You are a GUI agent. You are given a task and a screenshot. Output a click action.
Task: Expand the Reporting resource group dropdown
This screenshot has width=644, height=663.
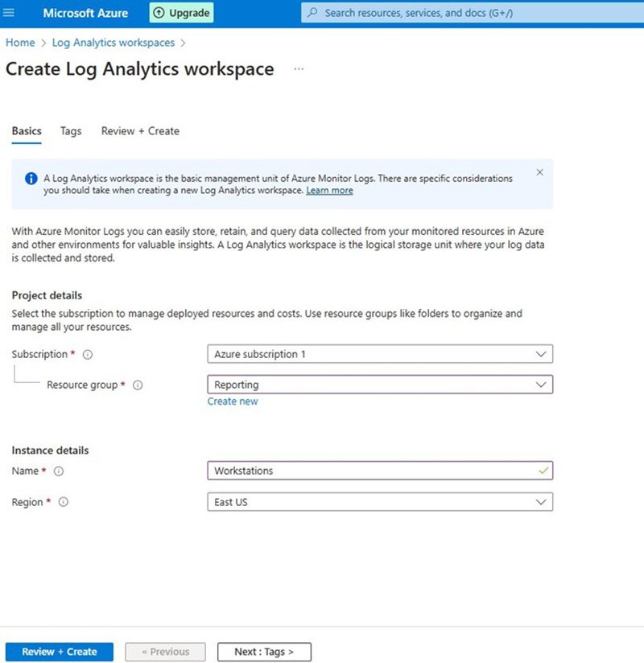pyautogui.click(x=380, y=385)
